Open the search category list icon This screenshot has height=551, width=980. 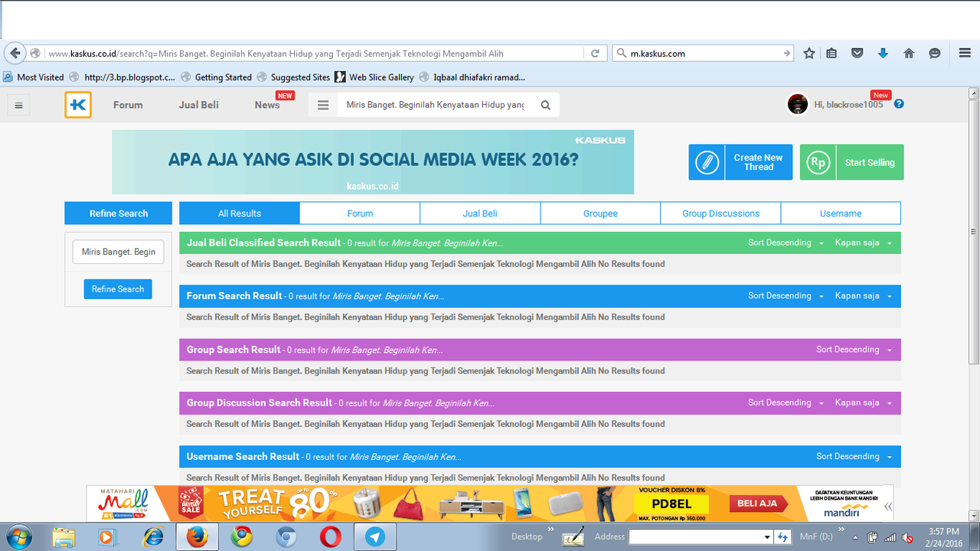point(323,106)
